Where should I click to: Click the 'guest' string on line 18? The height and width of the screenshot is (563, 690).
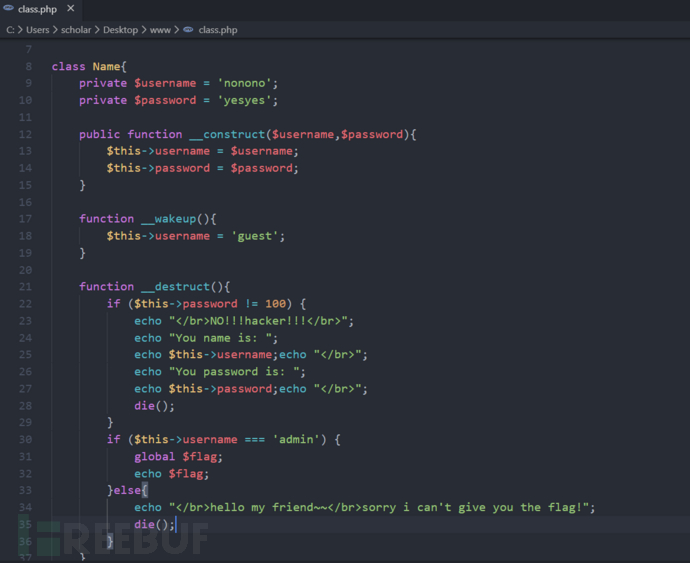(257, 236)
